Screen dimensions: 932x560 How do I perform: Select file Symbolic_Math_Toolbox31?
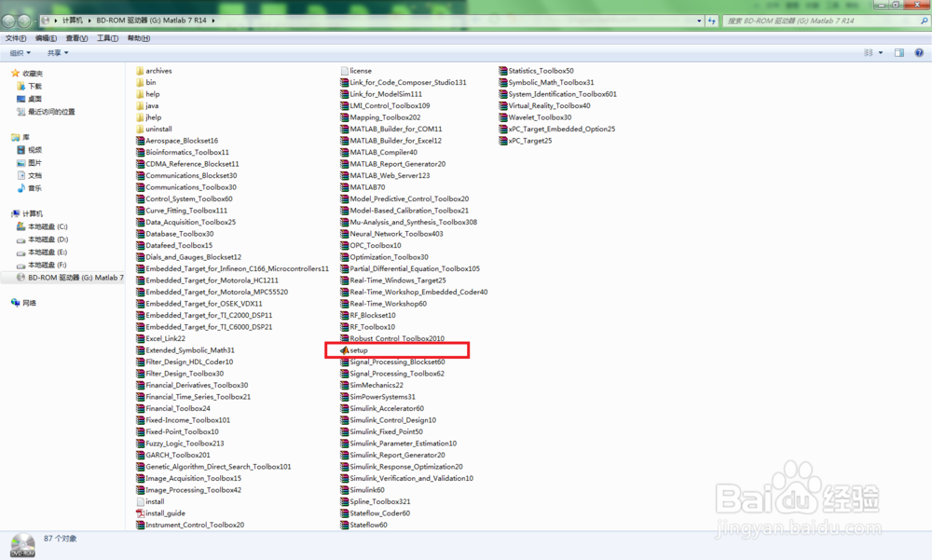pyautogui.click(x=551, y=83)
